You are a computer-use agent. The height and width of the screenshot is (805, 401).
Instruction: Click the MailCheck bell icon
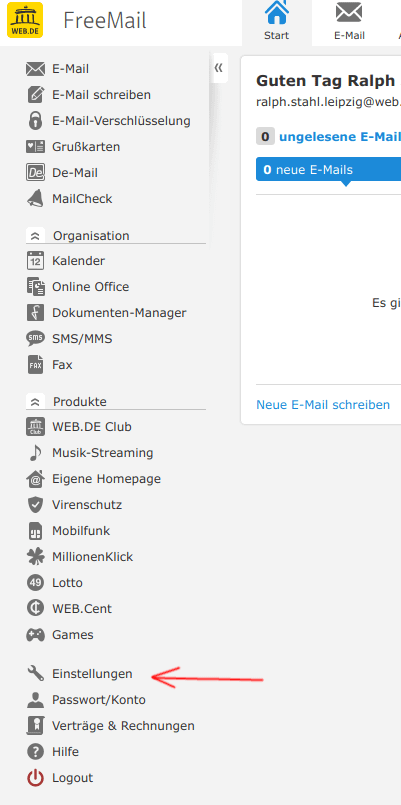(35, 199)
